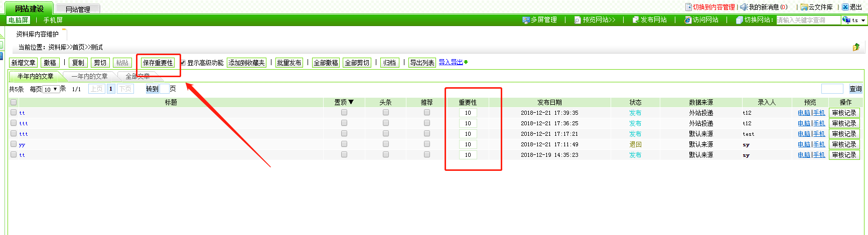
Task: Switch to the 网站管理 tab
Action: [78, 9]
